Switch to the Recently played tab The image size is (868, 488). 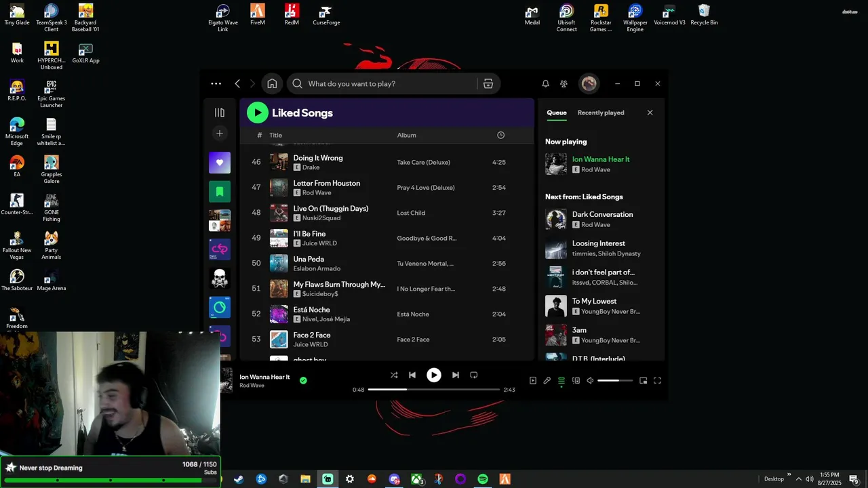click(601, 113)
